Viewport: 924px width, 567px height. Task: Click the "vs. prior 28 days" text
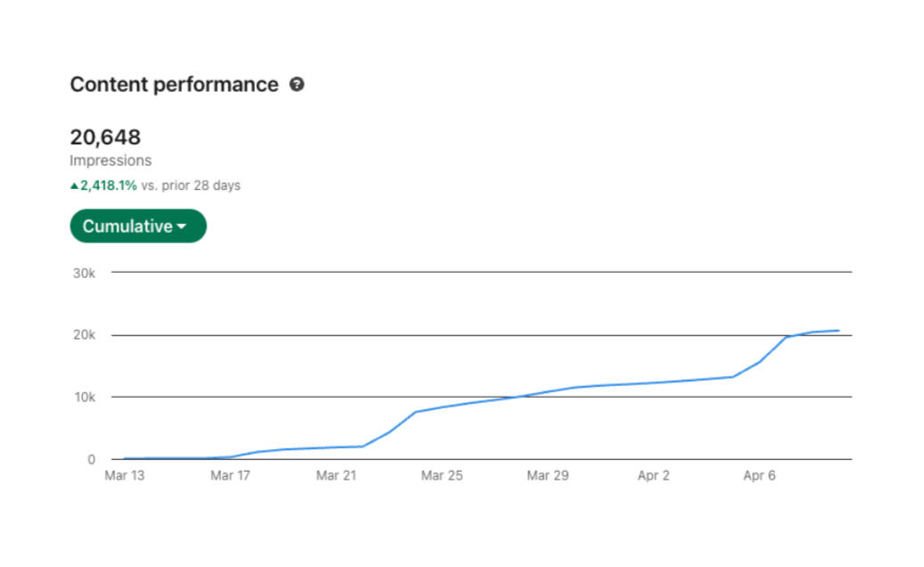[190, 185]
